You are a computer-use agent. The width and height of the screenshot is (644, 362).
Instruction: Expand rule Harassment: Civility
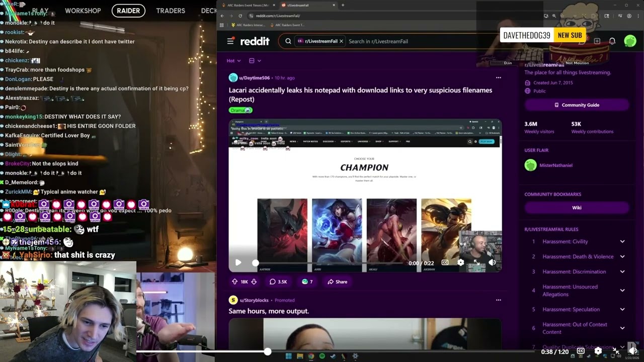622,241
